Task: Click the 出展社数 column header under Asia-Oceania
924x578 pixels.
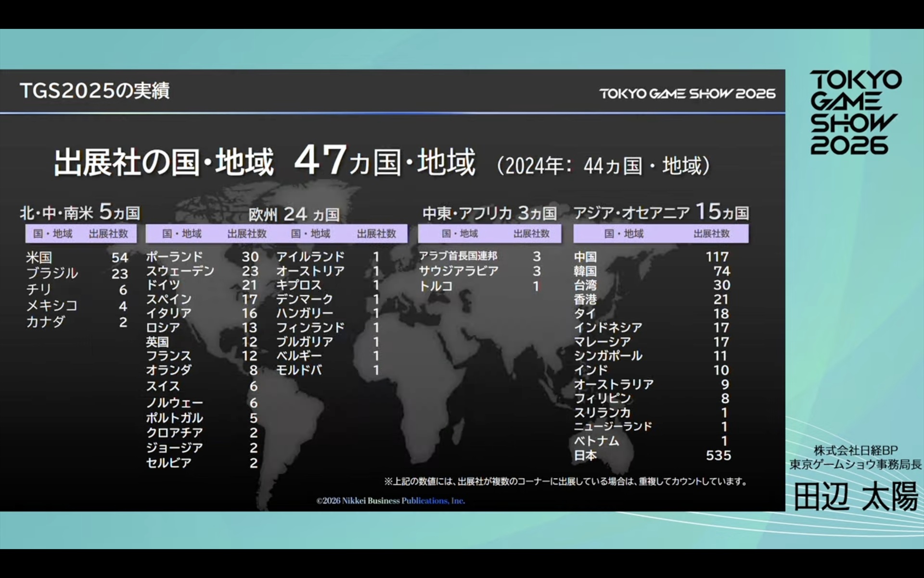Action: click(711, 234)
